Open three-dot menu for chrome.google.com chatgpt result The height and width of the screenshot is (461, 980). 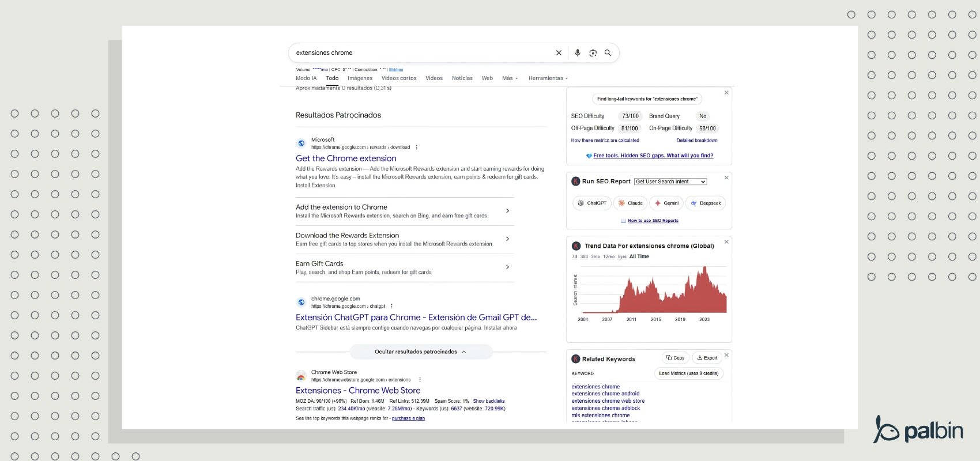pos(391,306)
